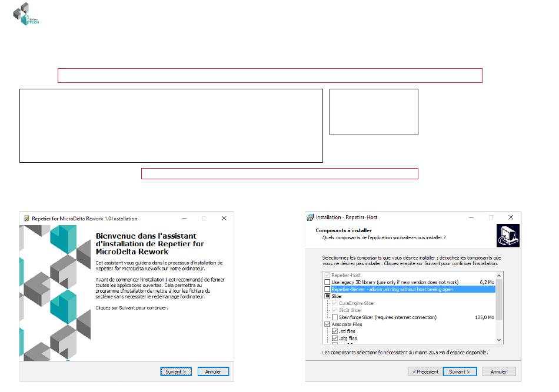Screen dimensions: 559x392
Task: Click the Installation - Repetier-Host title text
Action: 346,217
